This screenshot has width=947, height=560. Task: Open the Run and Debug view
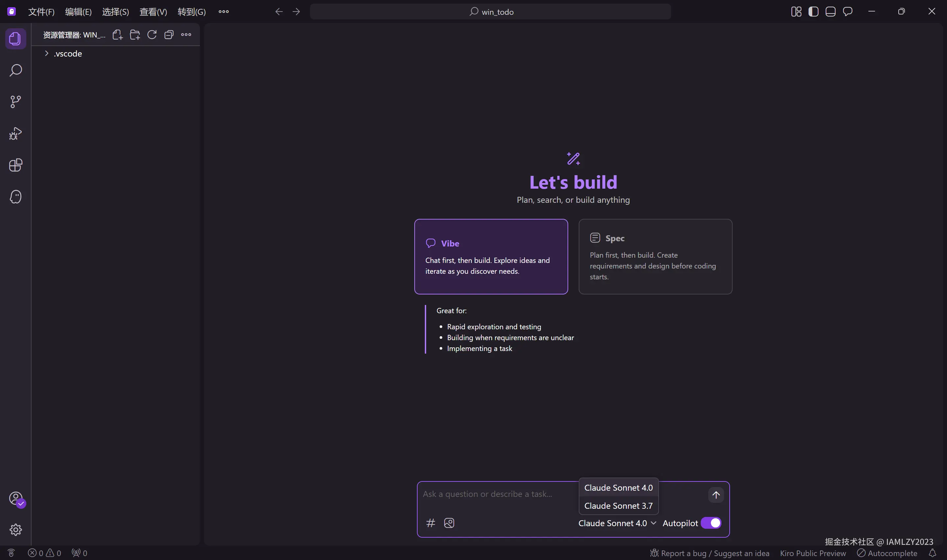tap(15, 133)
